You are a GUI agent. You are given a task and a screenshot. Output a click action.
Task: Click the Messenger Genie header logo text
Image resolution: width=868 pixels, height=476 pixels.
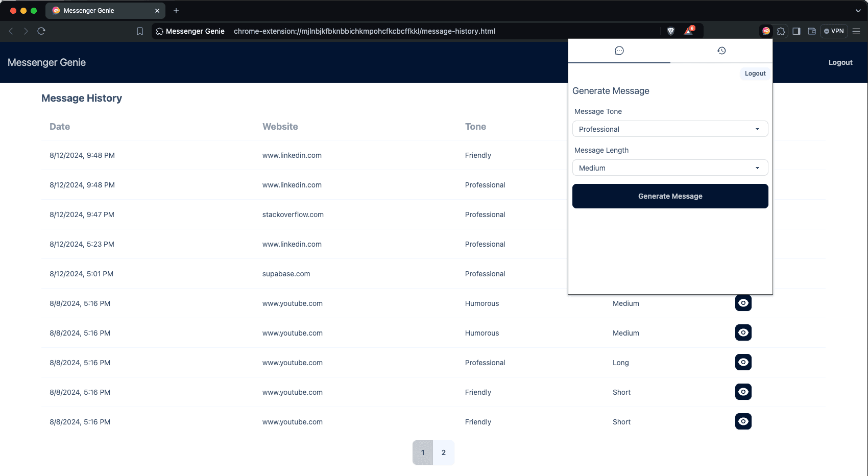46,62
